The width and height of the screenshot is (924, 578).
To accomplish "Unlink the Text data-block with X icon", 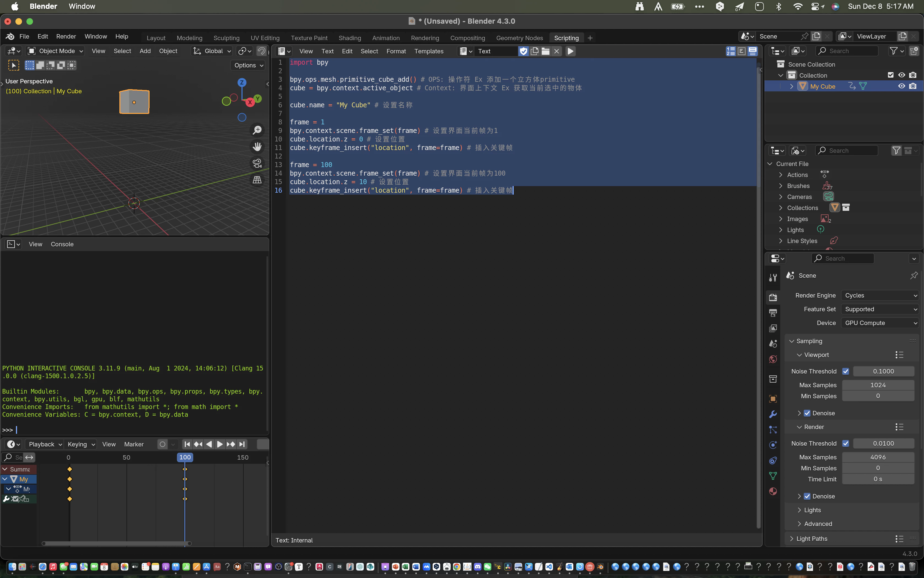I will coord(557,51).
